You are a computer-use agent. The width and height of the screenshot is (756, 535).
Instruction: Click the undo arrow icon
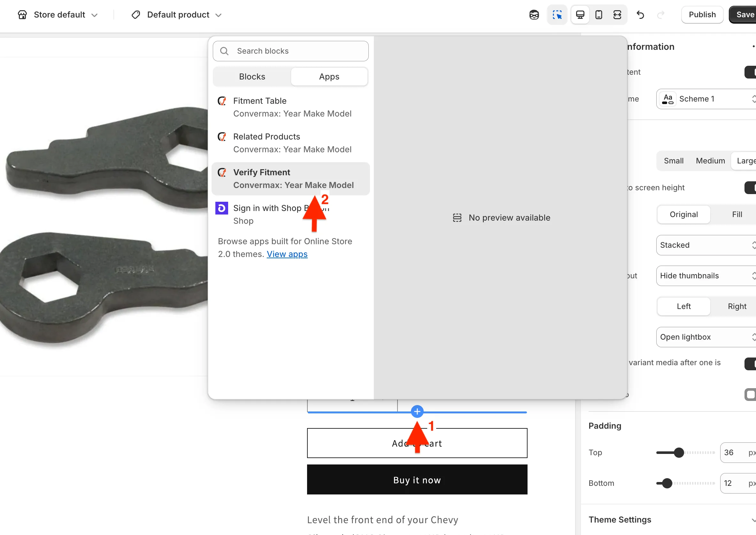click(640, 15)
